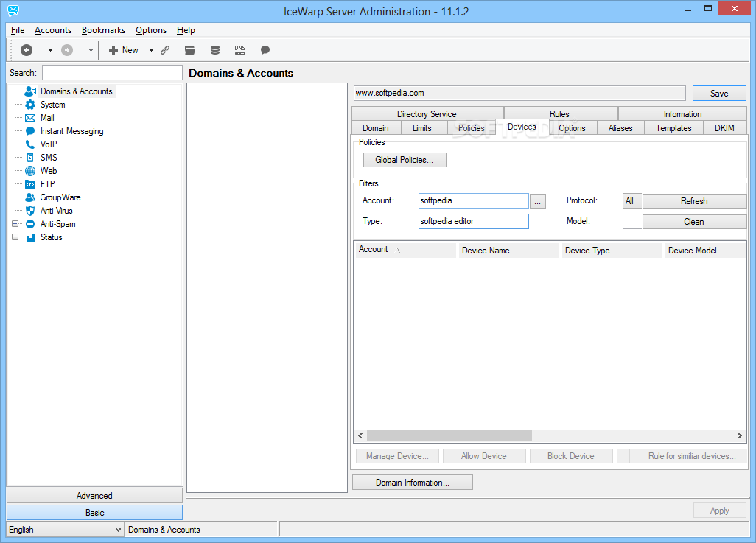756x543 pixels.
Task: Click the Search input field
Action: click(112, 73)
